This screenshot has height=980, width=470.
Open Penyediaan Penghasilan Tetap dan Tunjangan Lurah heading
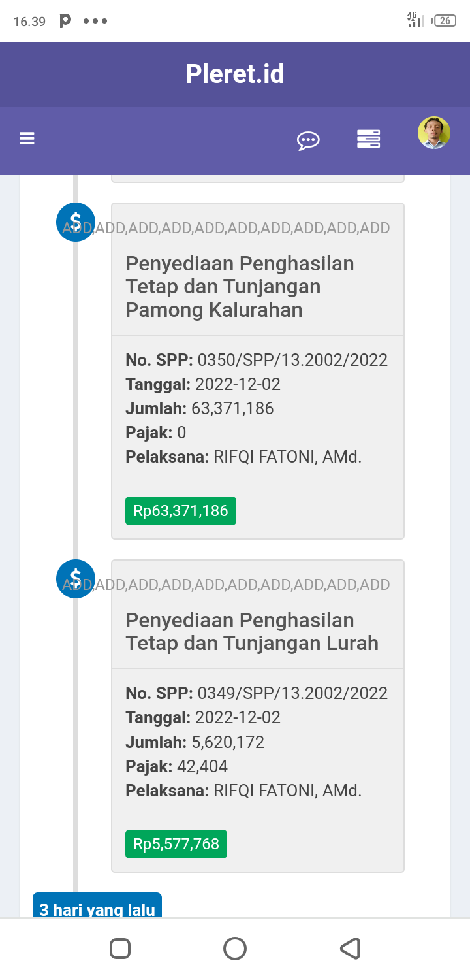252,632
